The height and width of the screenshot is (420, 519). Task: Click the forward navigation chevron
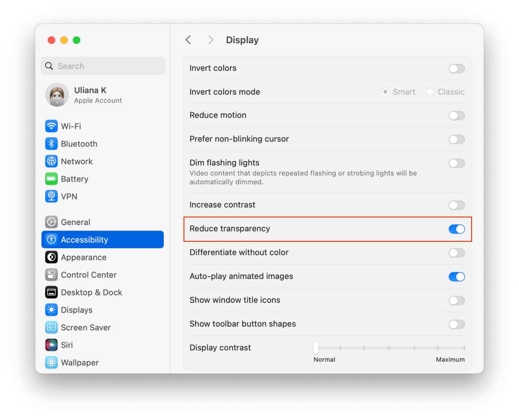[210, 40]
